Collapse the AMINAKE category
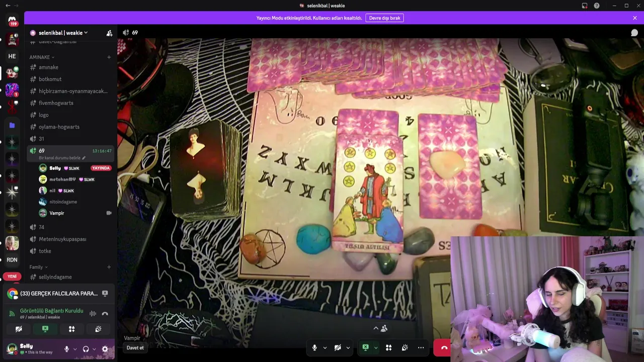The height and width of the screenshot is (362, 644). click(x=42, y=57)
